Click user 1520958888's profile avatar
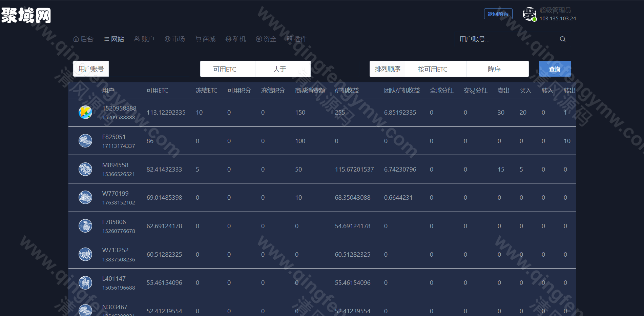The height and width of the screenshot is (316, 644). 85,112
